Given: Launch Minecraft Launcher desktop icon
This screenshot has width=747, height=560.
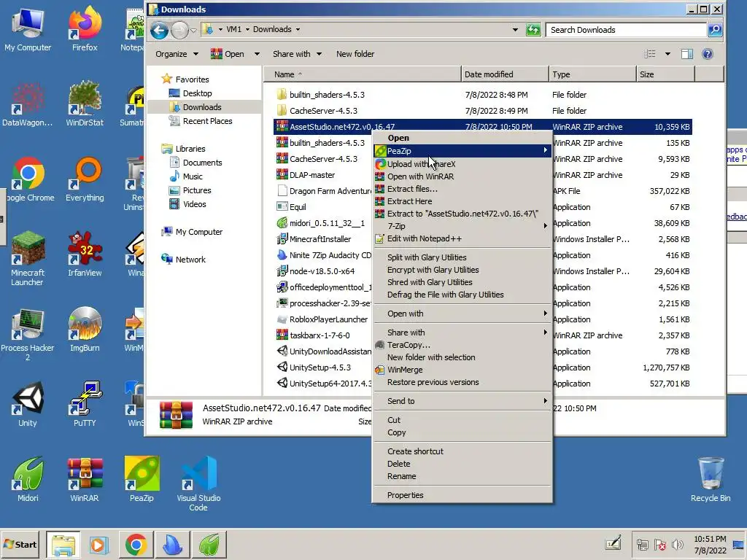Looking at the screenshot, I should click(28, 258).
